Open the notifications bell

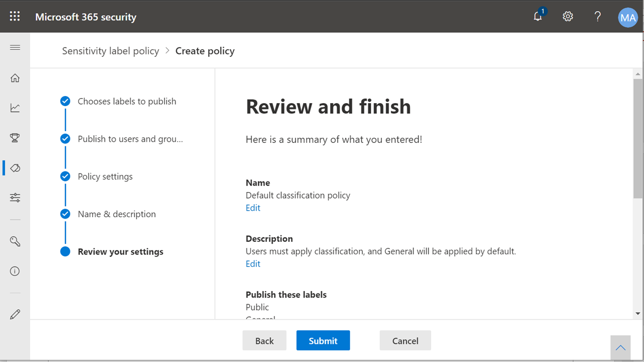pyautogui.click(x=538, y=16)
